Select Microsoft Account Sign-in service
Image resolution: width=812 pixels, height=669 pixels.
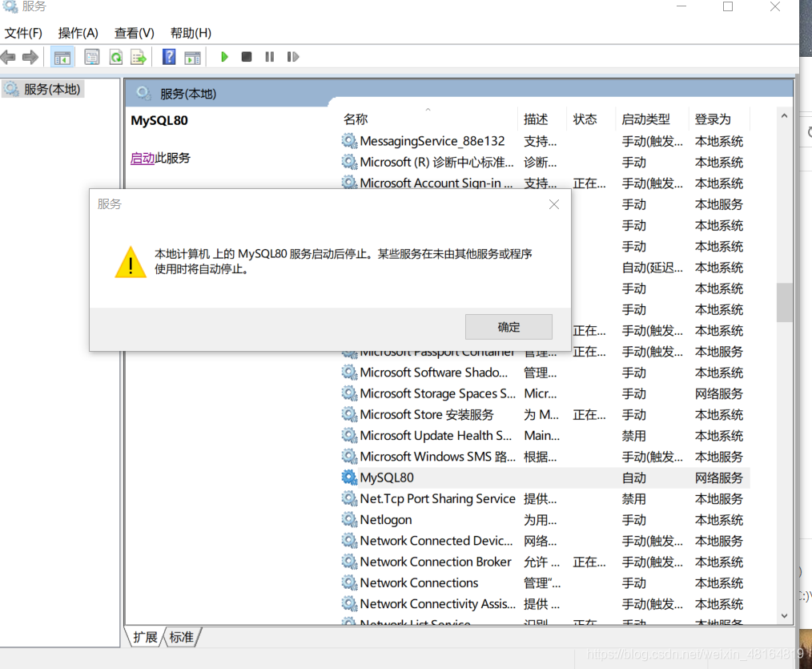coord(545,183)
